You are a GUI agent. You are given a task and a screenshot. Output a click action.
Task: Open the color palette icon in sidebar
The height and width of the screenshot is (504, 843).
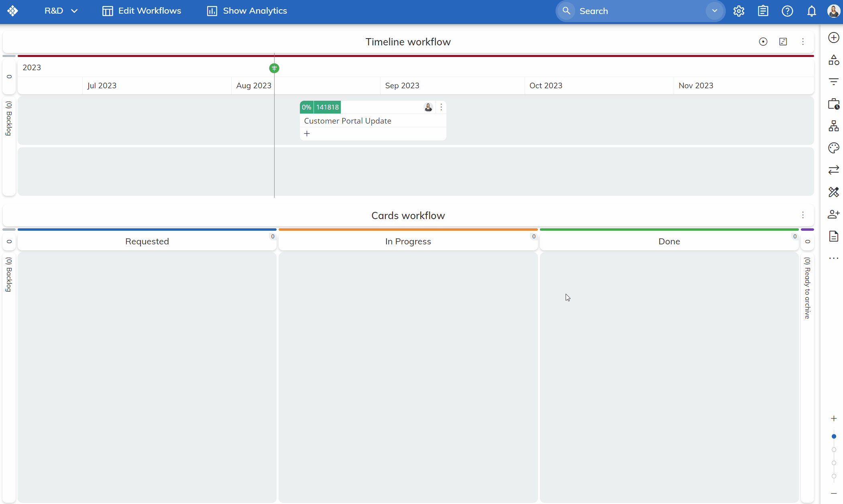(x=834, y=148)
